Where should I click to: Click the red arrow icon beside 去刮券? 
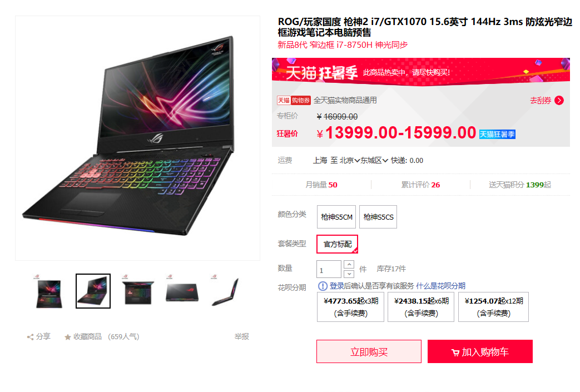tap(559, 100)
